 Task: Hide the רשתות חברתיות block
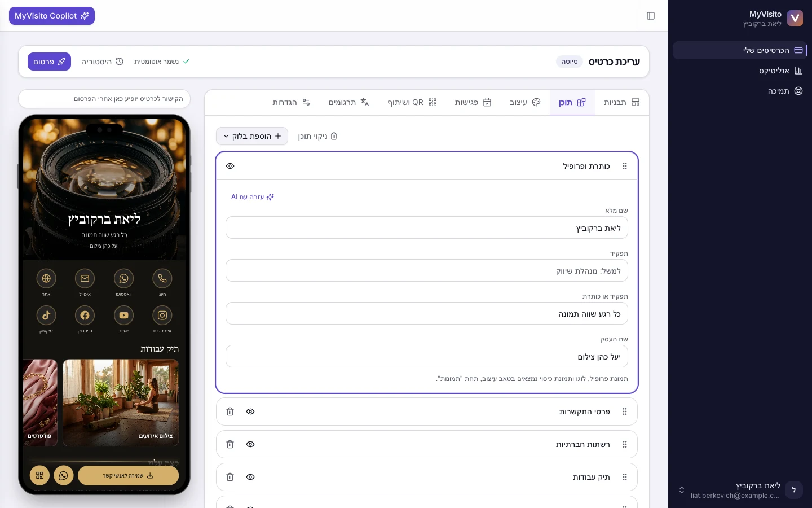click(250, 444)
